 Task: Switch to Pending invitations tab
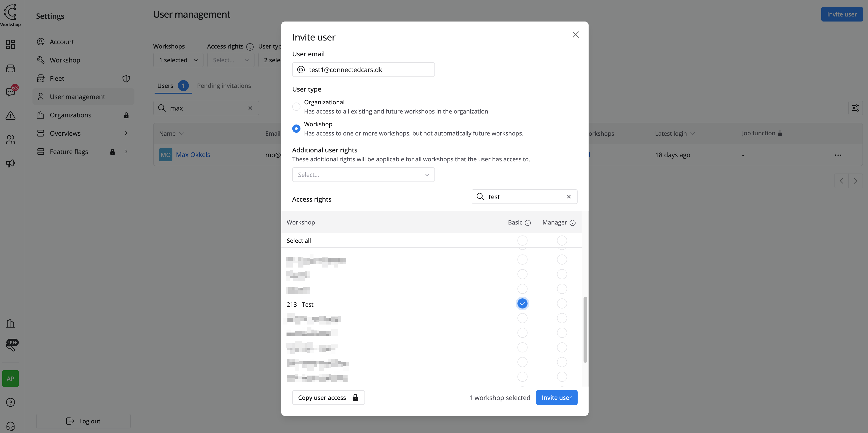[224, 86]
